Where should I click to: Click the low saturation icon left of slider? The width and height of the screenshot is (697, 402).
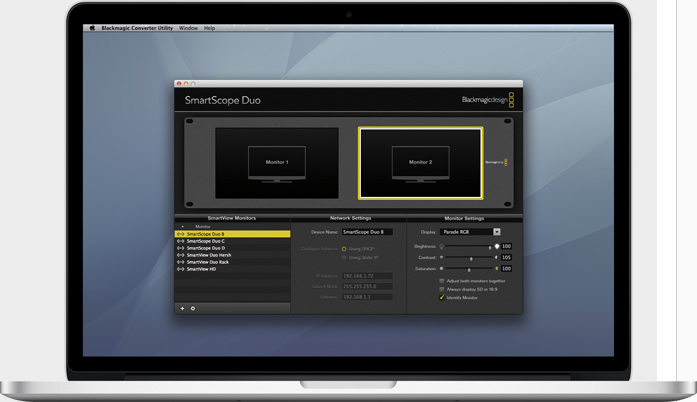[441, 269]
